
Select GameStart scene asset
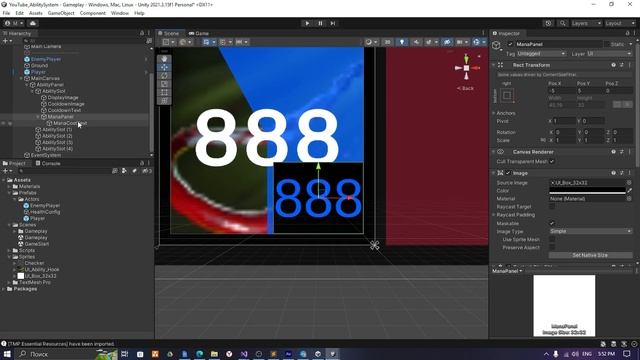pyautogui.click(x=37, y=244)
